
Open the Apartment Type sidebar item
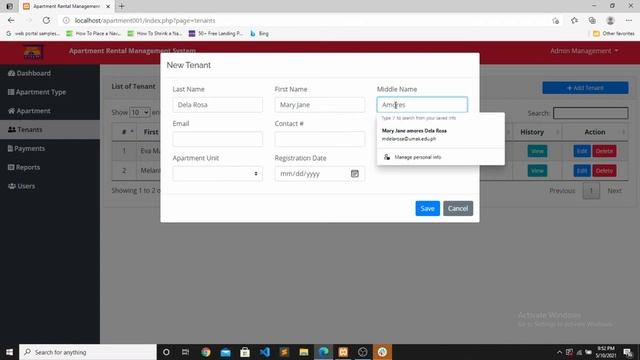(37, 92)
